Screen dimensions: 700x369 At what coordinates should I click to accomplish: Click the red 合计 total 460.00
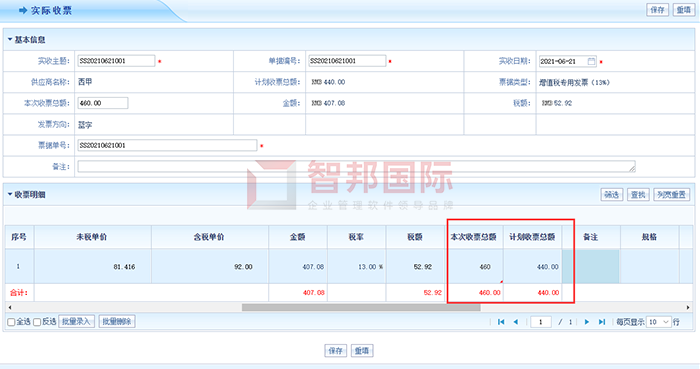(489, 293)
